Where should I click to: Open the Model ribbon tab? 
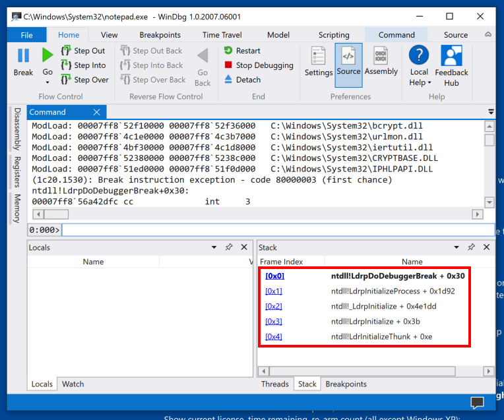(278, 35)
